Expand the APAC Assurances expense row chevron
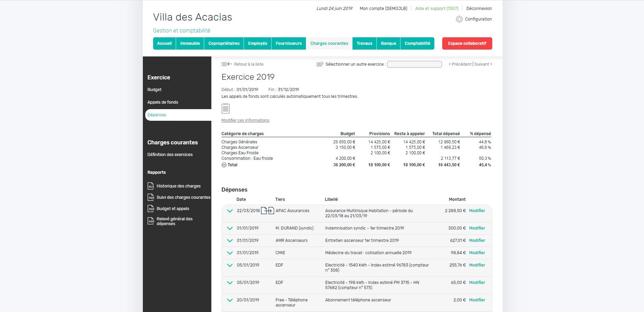644x312 pixels. pos(230,211)
